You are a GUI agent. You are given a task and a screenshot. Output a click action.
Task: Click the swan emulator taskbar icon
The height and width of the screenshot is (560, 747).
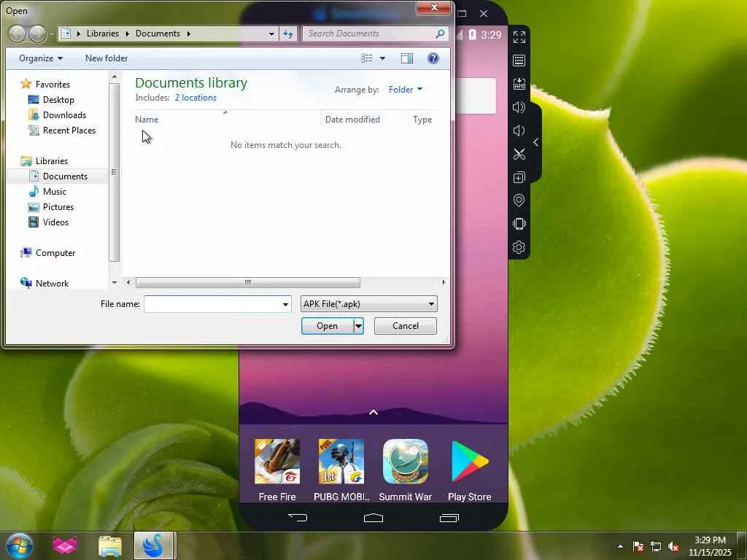click(153, 545)
